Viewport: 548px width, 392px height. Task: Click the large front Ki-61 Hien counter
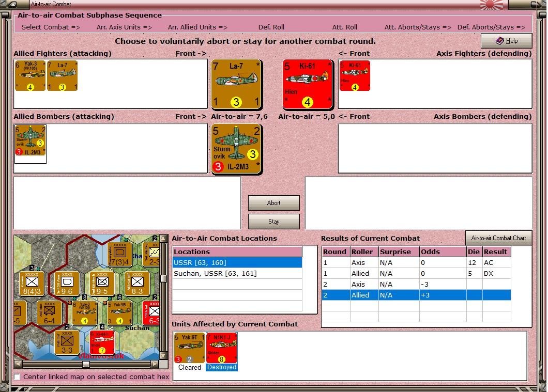[x=307, y=84]
